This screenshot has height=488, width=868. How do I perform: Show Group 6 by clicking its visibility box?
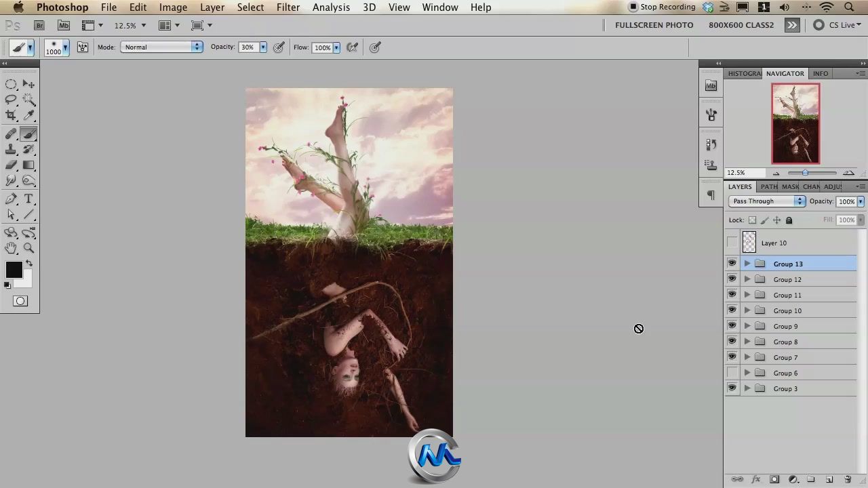coord(732,373)
